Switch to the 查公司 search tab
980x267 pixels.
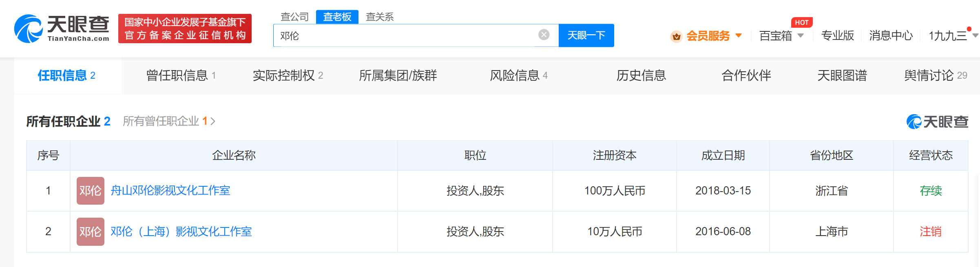point(294,17)
